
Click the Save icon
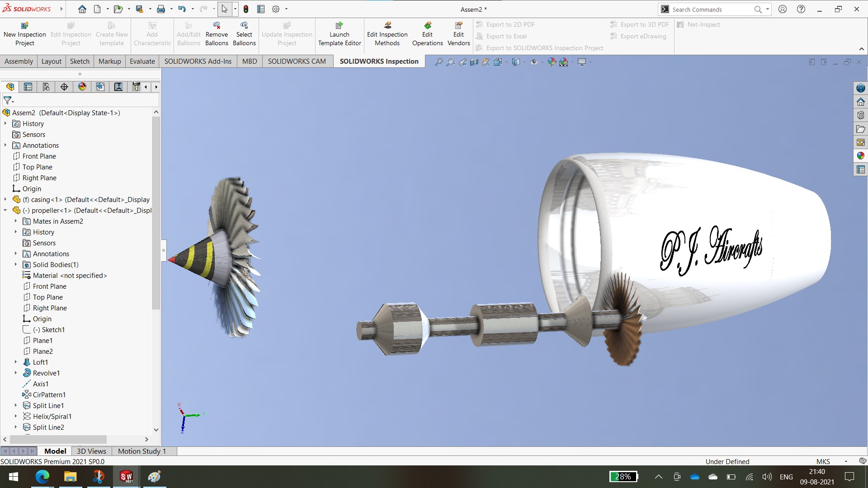tap(139, 9)
